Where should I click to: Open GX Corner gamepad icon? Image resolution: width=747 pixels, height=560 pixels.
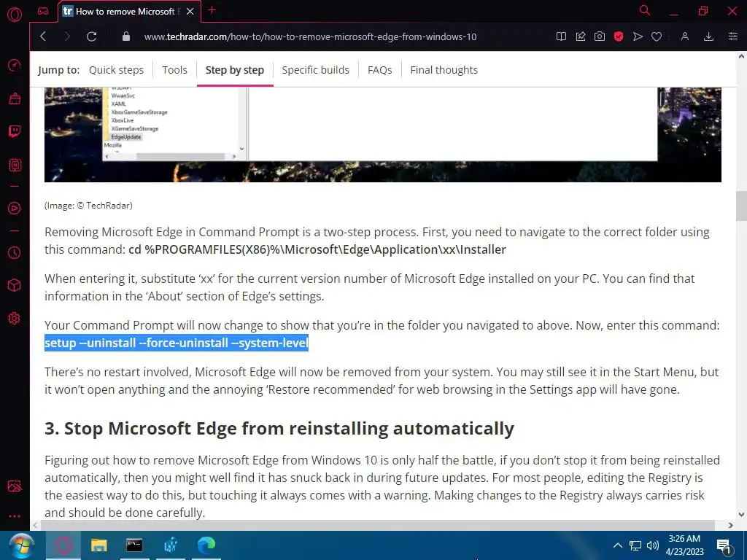[43, 11]
